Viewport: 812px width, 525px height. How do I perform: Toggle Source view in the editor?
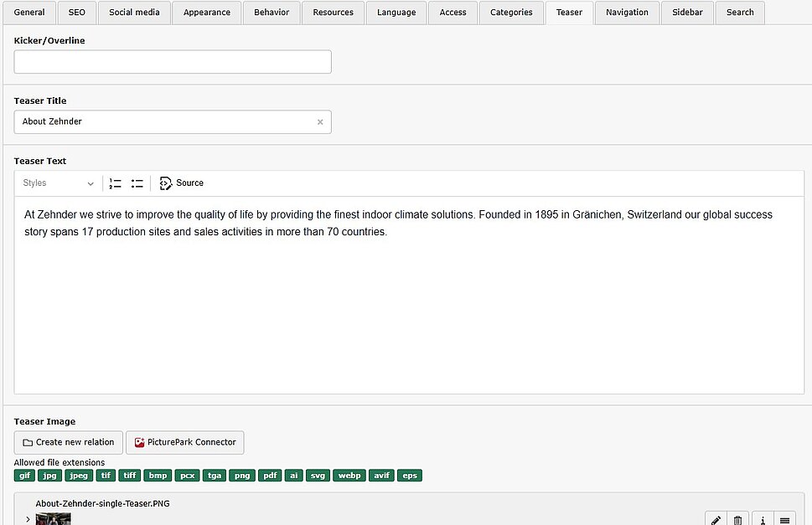182,183
